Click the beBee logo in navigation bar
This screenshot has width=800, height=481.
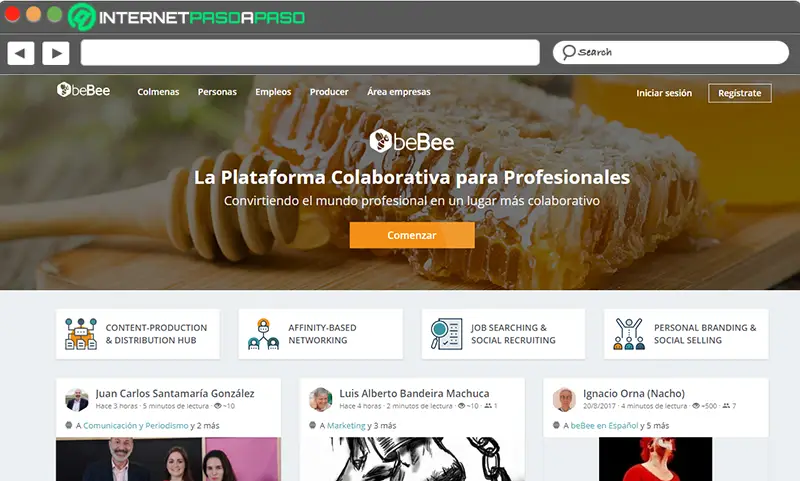(84, 90)
